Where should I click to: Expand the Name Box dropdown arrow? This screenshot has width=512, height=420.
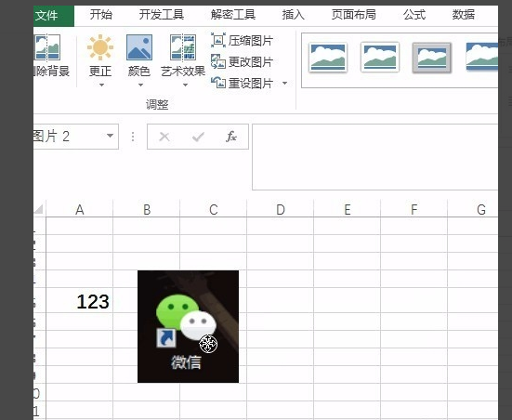coord(110,136)
